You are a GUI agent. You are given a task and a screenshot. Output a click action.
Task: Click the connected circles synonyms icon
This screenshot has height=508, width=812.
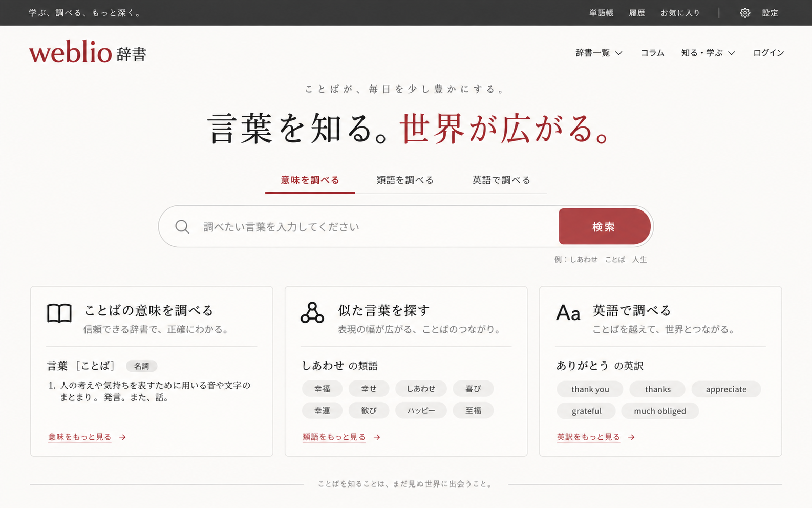[312, 313]
